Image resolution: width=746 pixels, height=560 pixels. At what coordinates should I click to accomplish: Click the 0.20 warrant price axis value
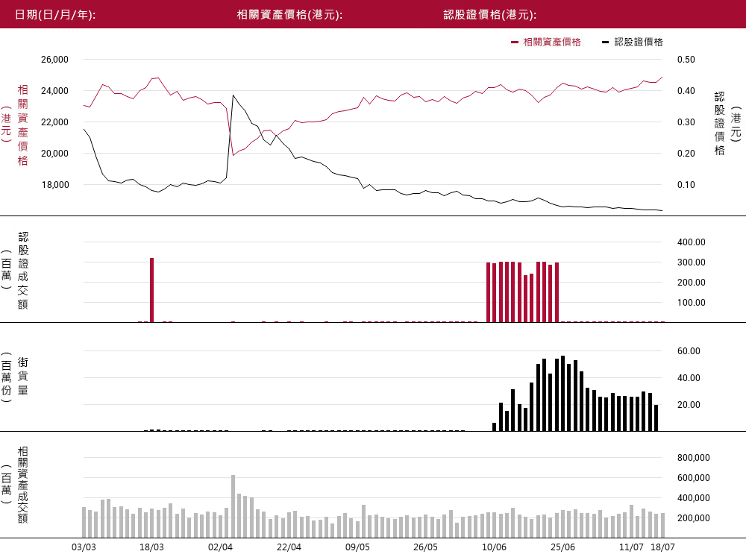point(686,154)
